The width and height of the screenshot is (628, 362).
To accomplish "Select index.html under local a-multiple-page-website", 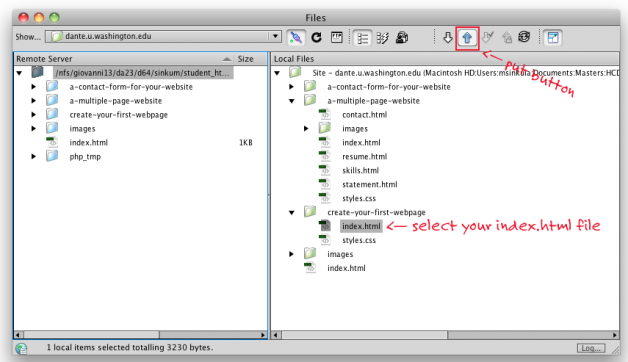I will point(361,143).
